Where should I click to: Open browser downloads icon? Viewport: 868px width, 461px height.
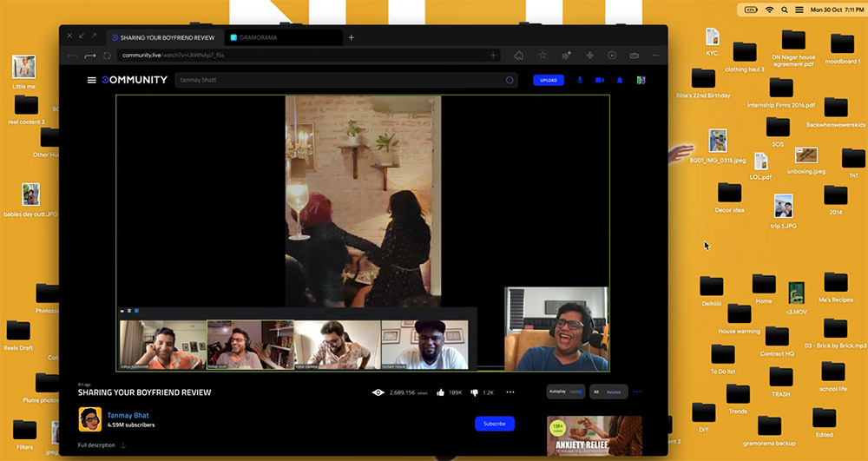point(612,56)
